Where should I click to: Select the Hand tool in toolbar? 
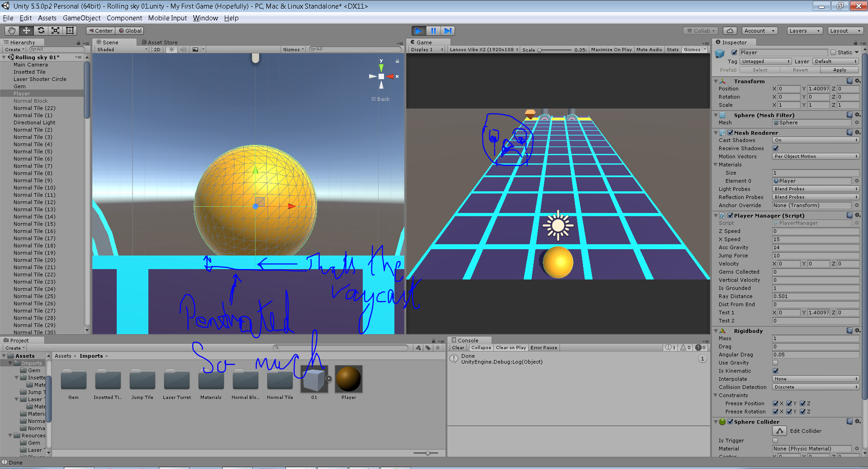click(12, 30)
